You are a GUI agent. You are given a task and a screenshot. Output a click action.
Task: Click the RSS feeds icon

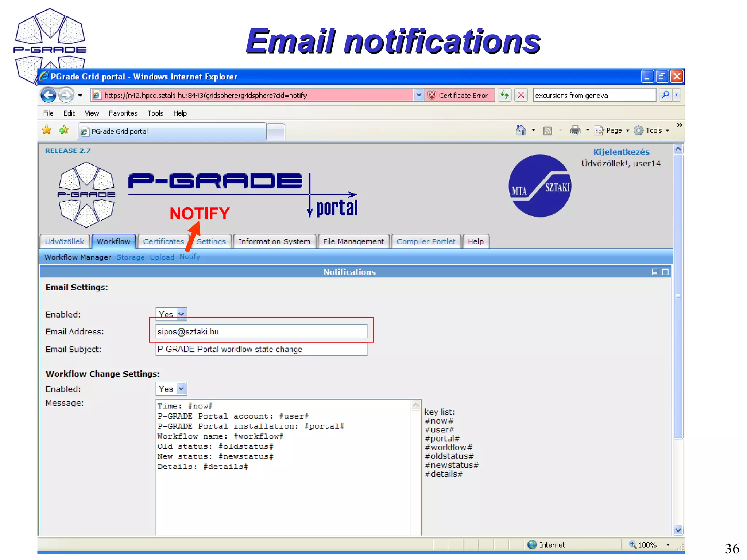(x=547, y=131)
